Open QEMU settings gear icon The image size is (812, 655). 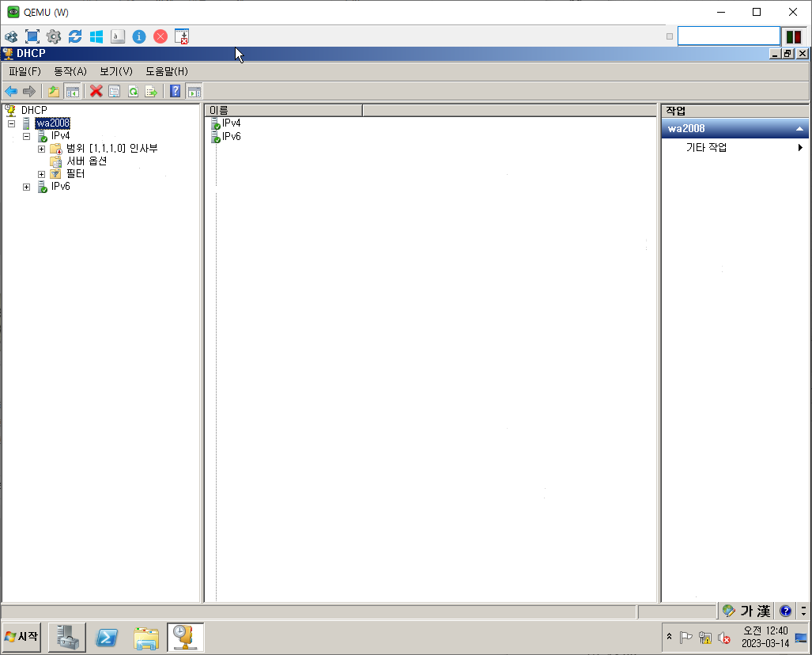(x=53, y=37)
